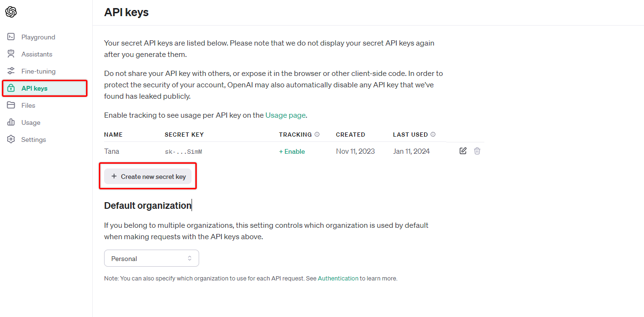Click the TRACKING column header text
644x317 pixels.
[295, 135]
